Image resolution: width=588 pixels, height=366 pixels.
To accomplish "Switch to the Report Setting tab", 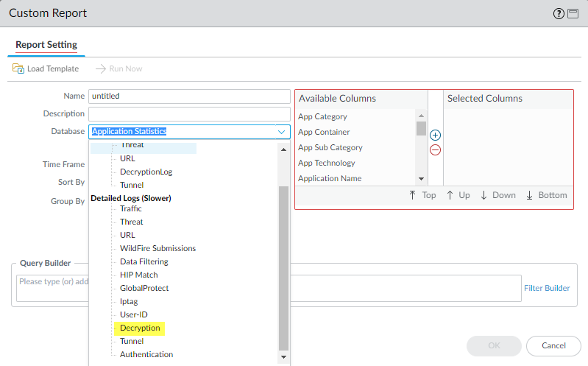I will (46, 45).
